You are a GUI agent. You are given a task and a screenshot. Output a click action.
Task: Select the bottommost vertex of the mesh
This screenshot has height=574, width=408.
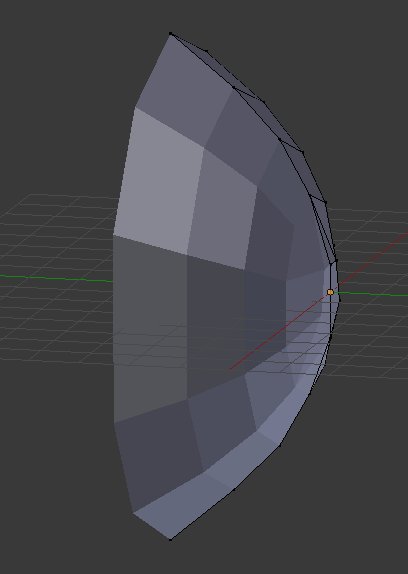coord(171,539)
